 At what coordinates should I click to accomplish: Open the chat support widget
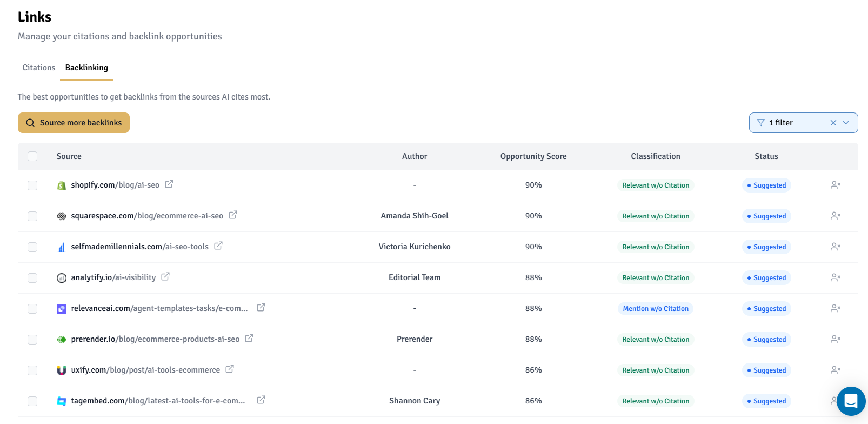[851, 401]
